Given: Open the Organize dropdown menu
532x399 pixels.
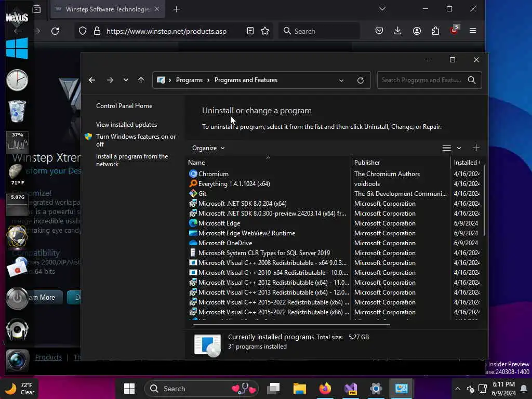Looking at the screenshot, I should pyautogui.click(x=208, y=148).
